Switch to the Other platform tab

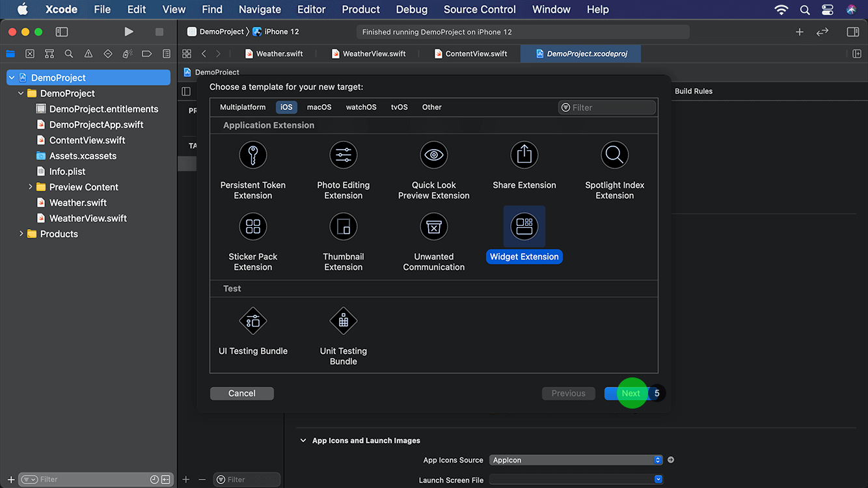point(432,107)
